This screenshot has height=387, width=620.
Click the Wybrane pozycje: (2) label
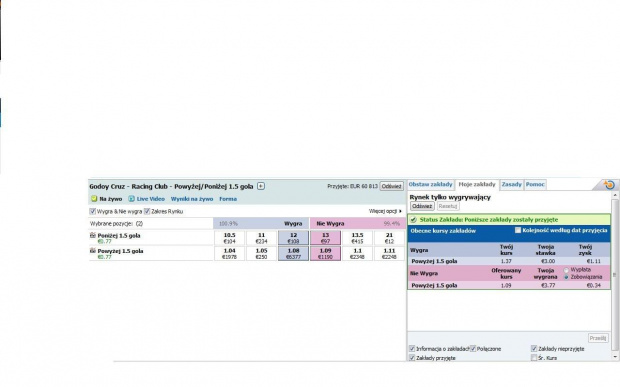(117, 223)
